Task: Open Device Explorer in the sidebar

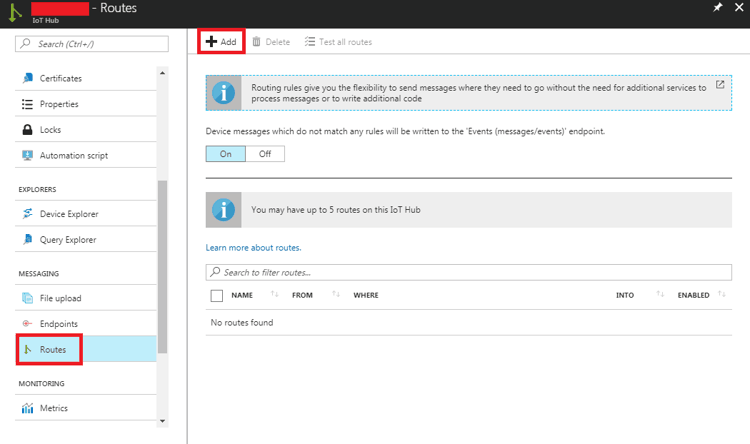Action: pos(68,214)
